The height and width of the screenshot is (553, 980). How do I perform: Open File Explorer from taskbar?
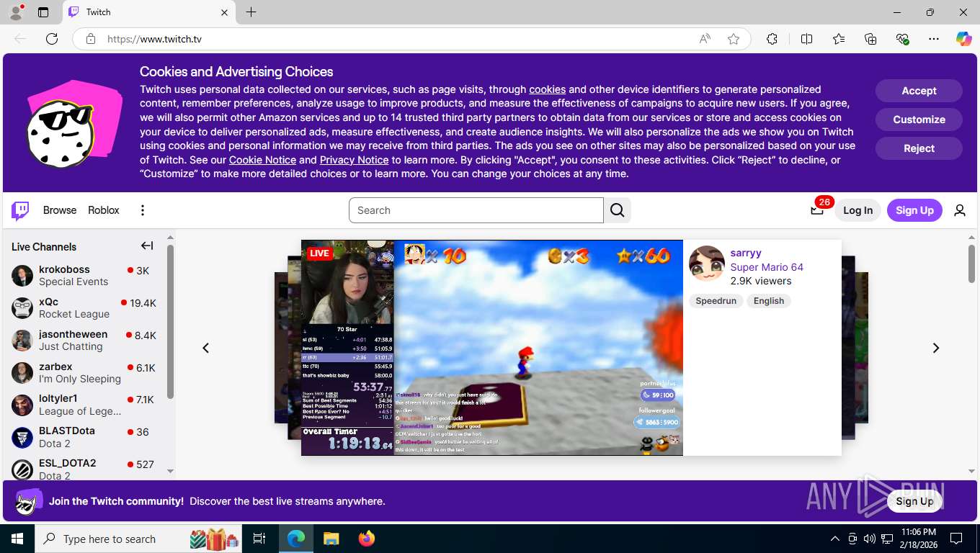tap(331, 539)
